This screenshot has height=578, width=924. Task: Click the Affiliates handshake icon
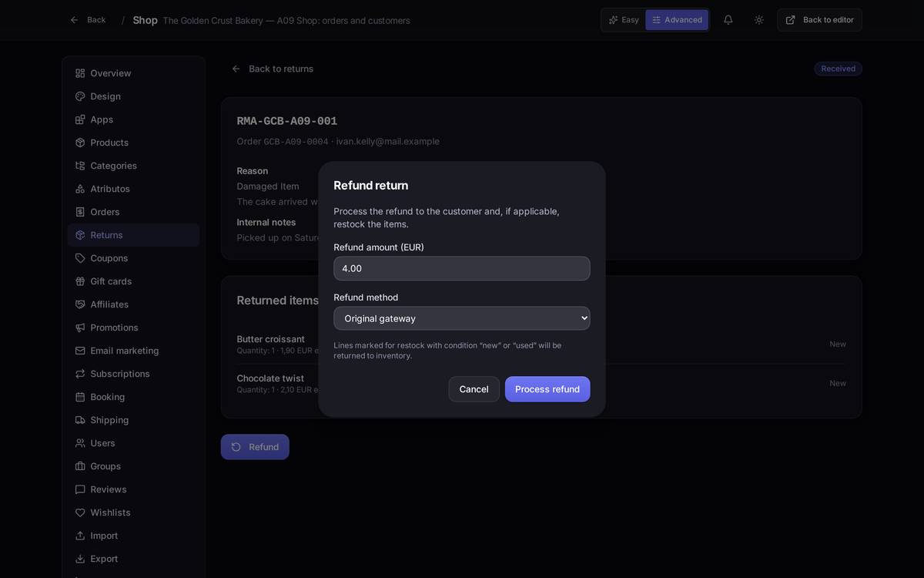(x=80, y=304)
